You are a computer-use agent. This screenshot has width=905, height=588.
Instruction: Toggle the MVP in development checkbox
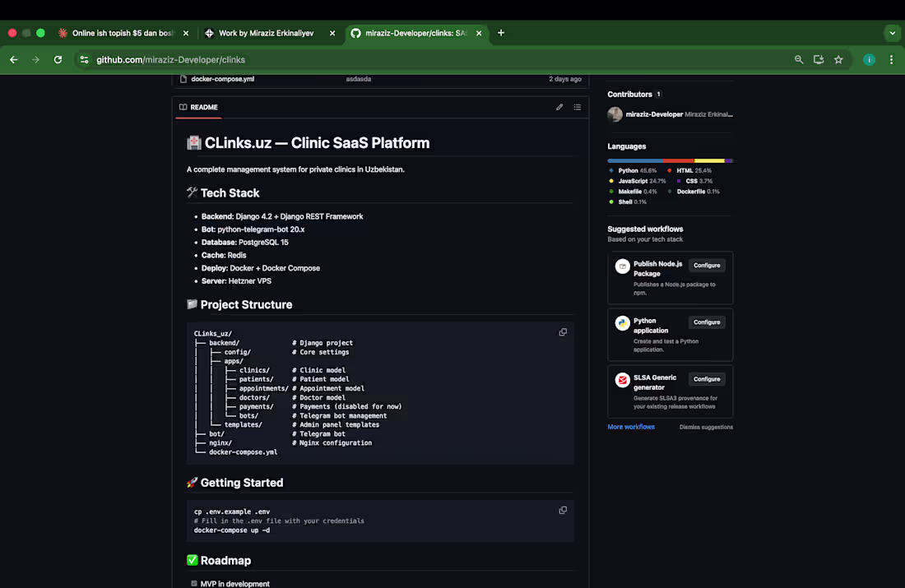coord(194,583)
